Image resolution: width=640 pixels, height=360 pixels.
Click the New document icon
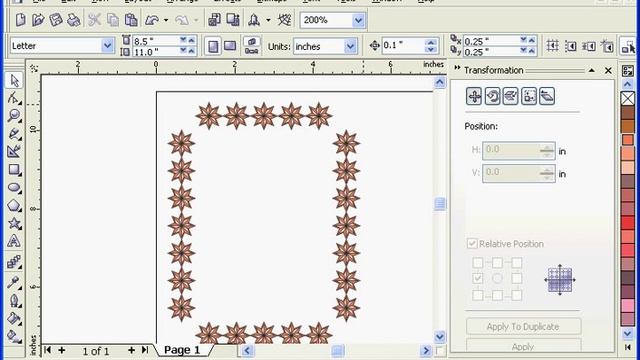pyautogui.click(x=20, y=20)
